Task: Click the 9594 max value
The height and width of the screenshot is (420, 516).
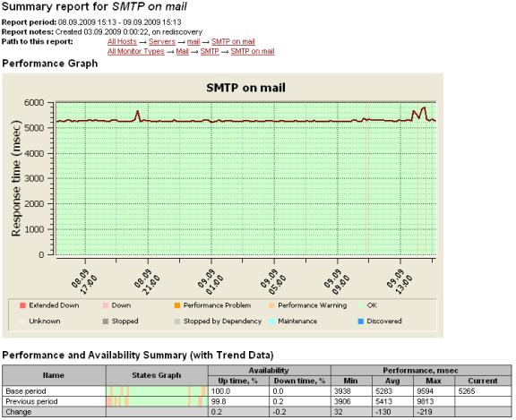Action: pyautogui.click(x=426, y=391)
